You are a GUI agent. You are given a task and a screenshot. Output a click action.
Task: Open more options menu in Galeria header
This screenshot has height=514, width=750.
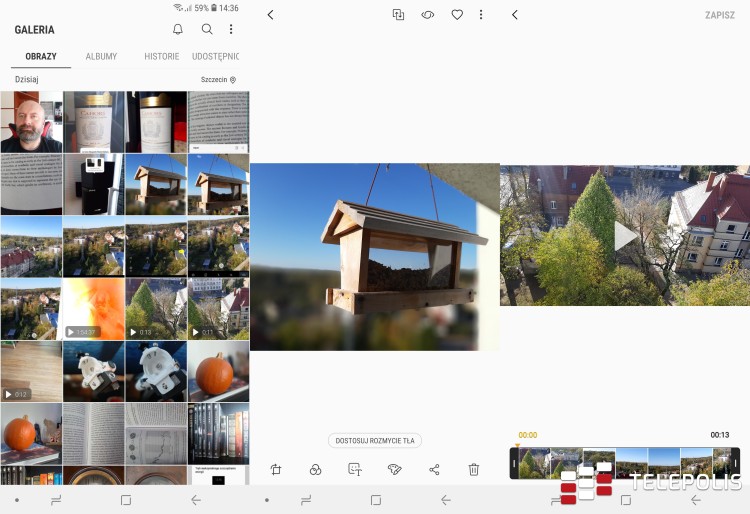coord(231,30)
